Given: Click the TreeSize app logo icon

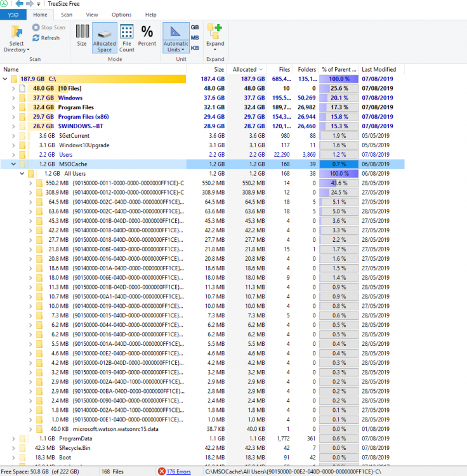Looking at the screenshot, I should coord(4,4).
